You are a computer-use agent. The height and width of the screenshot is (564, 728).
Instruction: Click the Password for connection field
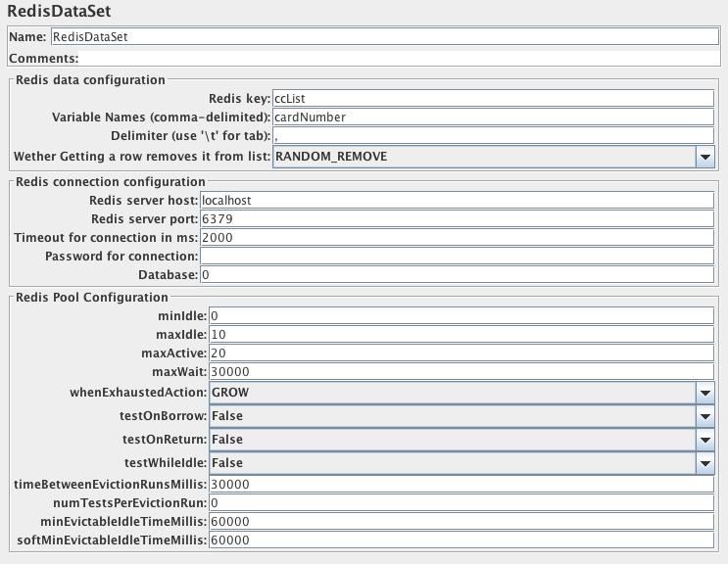click(455, 256)
